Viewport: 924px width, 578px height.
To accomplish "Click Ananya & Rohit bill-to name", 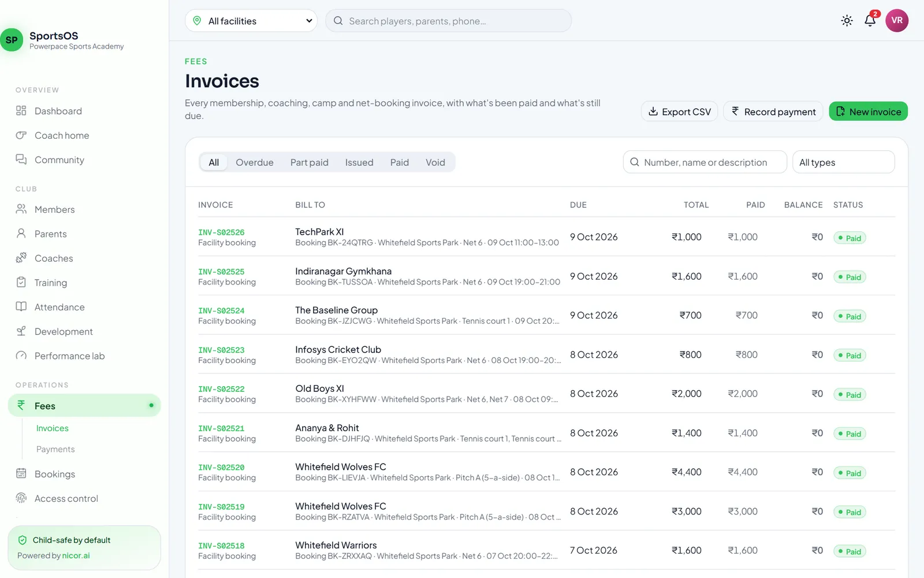I will pos(327,428).
